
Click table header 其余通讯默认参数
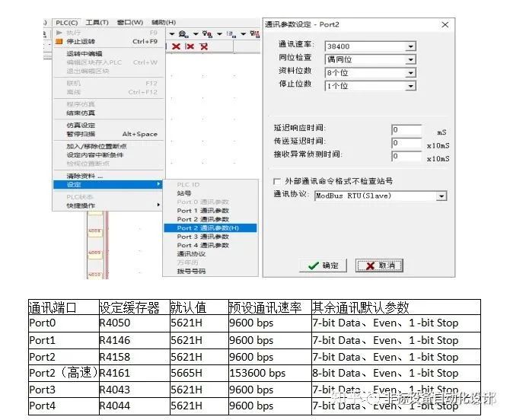click(x=396, y=307)
